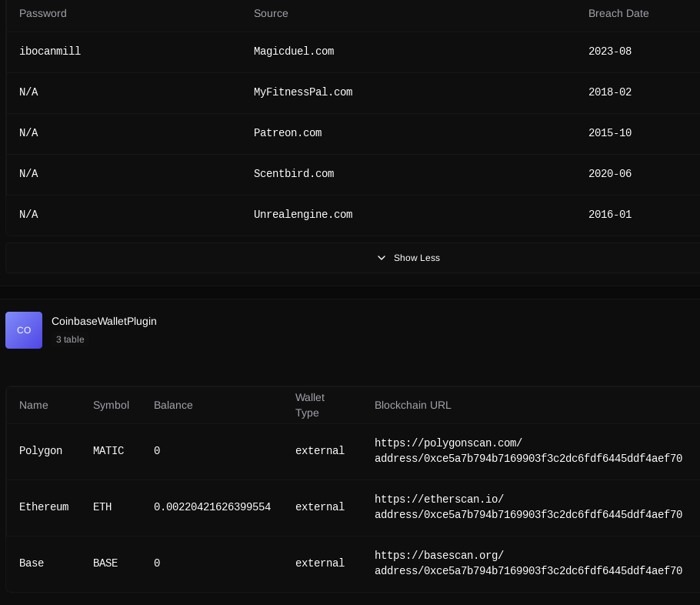Click the Blockchain URL column header
The width and height of the screenshot is (700, 605).
pos(412,406)
